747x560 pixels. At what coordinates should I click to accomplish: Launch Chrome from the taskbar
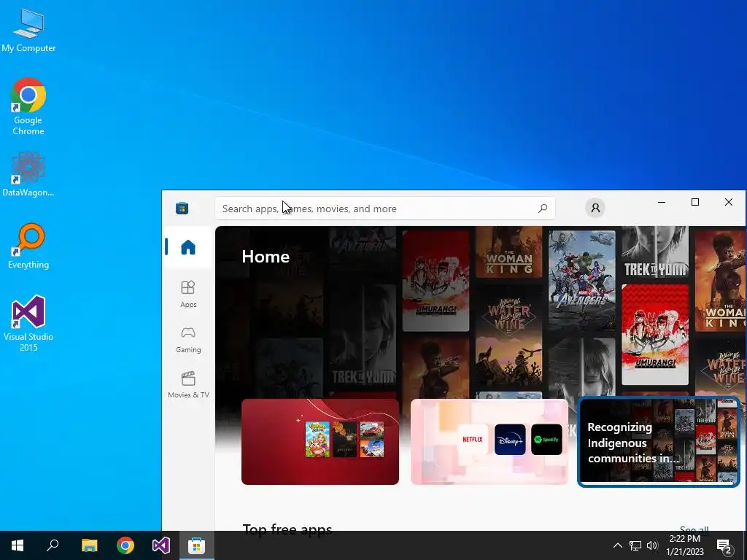(x=125, y=545)
